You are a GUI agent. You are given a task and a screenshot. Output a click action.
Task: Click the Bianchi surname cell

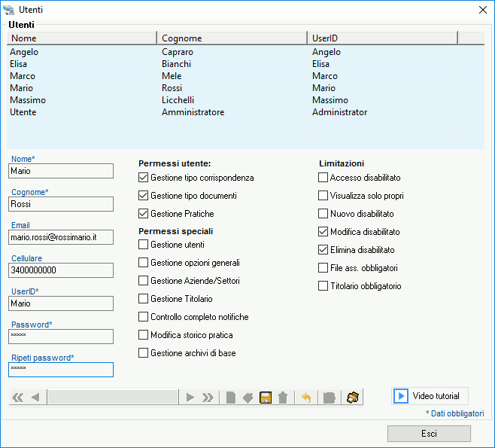(176, 64)
